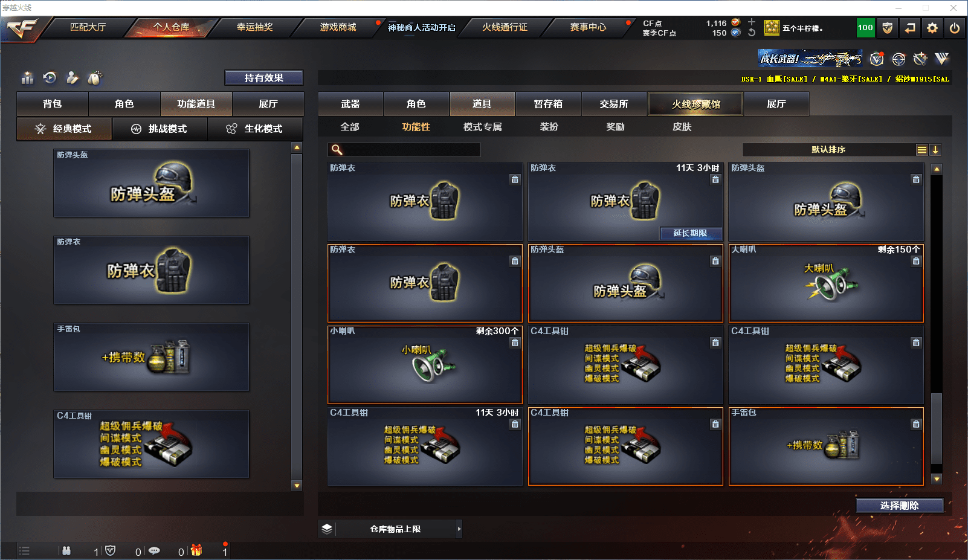
Task: Open the 游戏商城 top menu tab
Action: tap(338, 27)
